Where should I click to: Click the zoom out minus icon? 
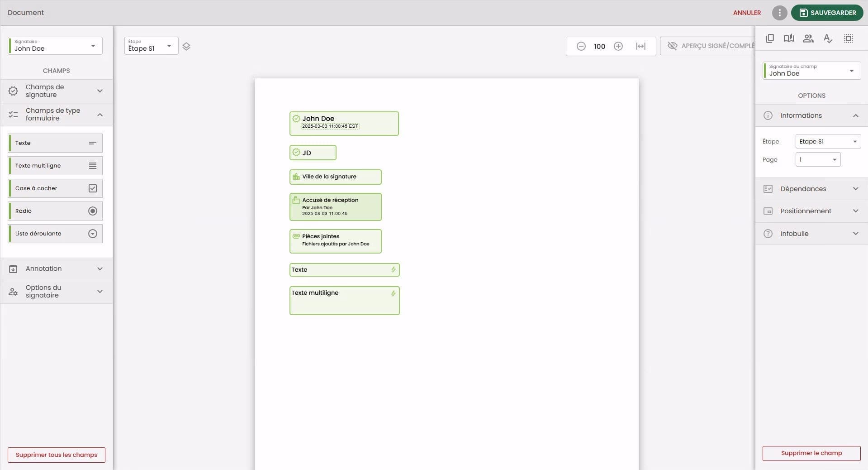(x=581, y=46)
